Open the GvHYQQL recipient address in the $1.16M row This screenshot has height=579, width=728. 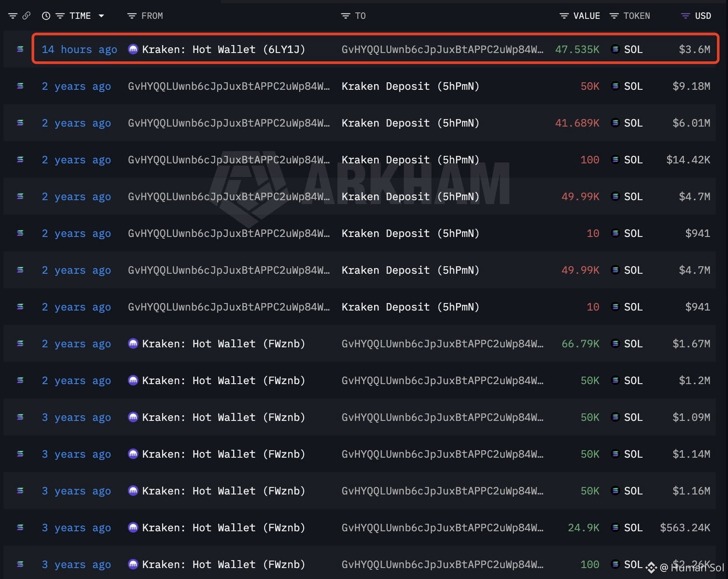point(442,491)
